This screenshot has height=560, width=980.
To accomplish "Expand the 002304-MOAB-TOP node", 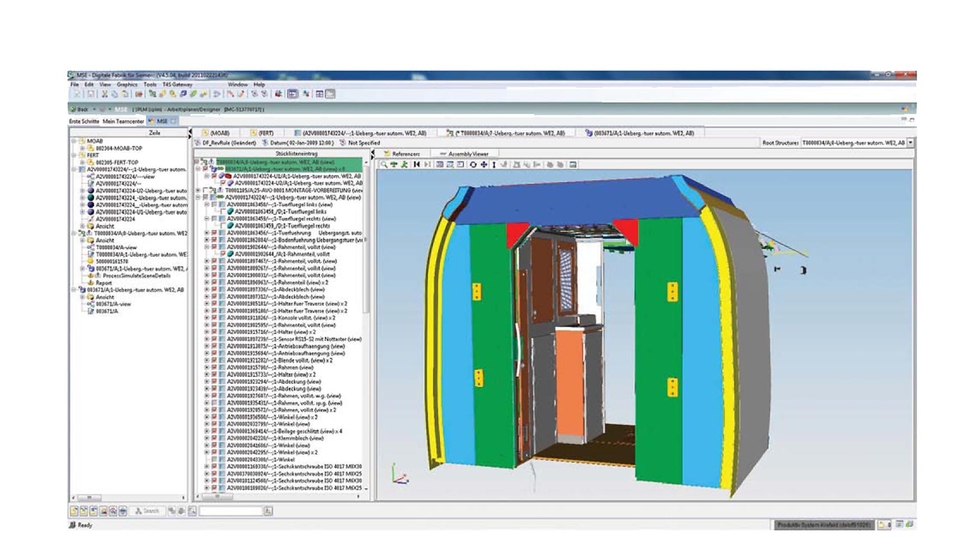I will 82,148.
